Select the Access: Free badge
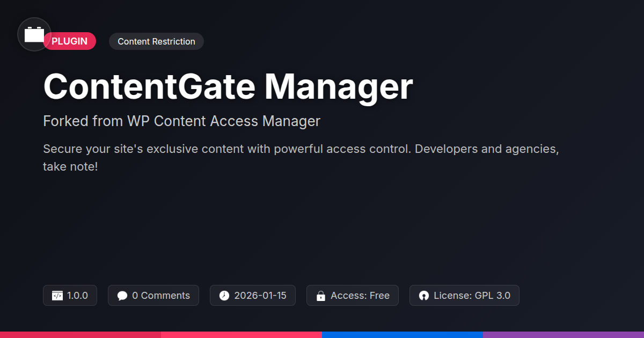 point(353,296)
